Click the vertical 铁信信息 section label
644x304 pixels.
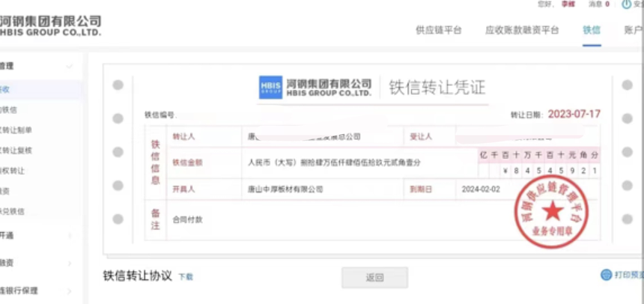[x=156, y=162]
